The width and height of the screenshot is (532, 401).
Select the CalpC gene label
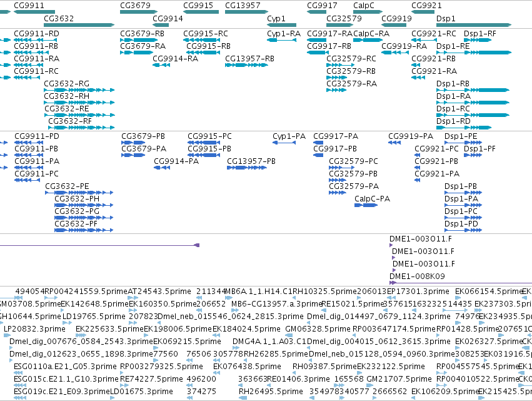(x=364, y=6)
